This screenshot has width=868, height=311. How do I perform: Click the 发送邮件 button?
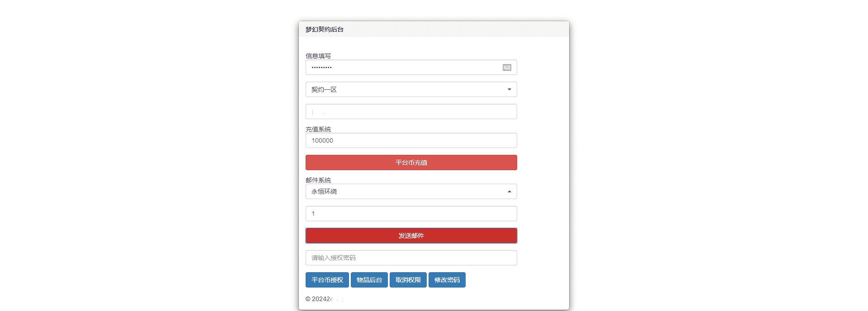411,236
